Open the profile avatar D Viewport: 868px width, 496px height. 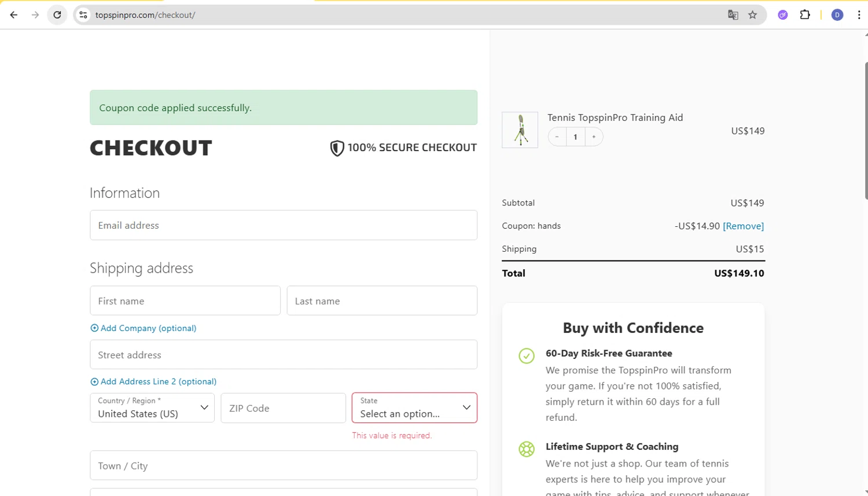[837, 15]
